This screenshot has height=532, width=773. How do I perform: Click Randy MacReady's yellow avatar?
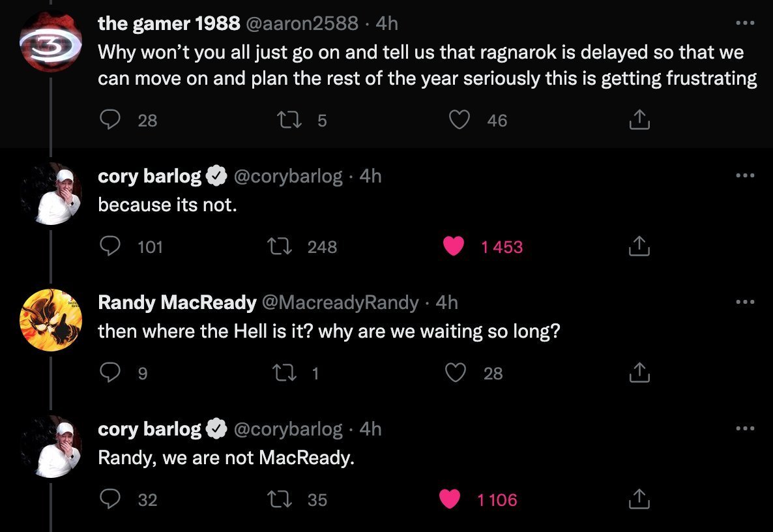tap(50, 320)
